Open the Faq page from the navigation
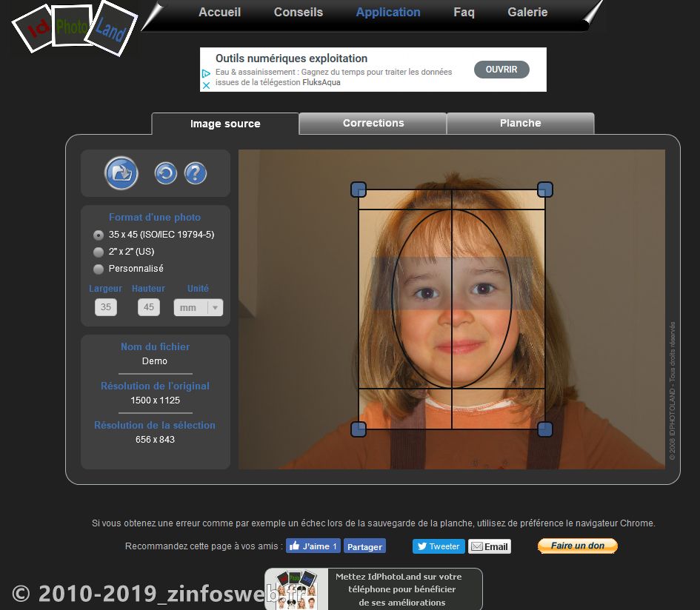This screenshot has width=700, height=610. 464,12
